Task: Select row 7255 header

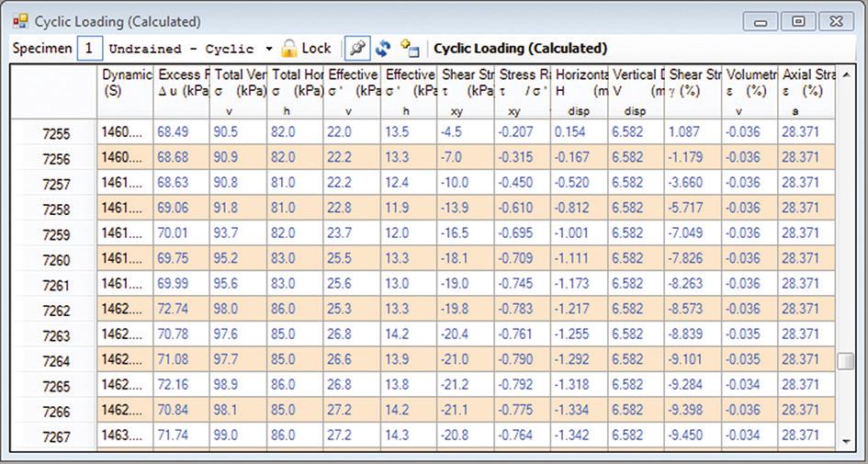Action: point(56,135)
